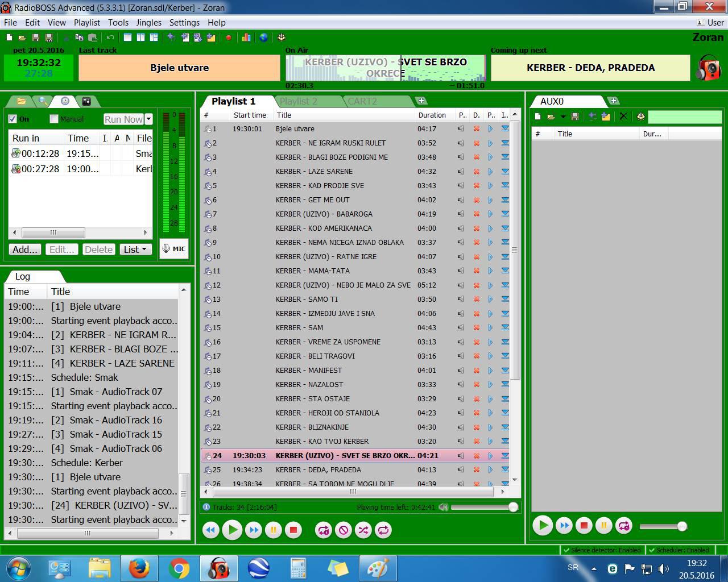This screenshot has width=728, height=582.
Task: Open the Playlist menu
Action: point(86,23)
